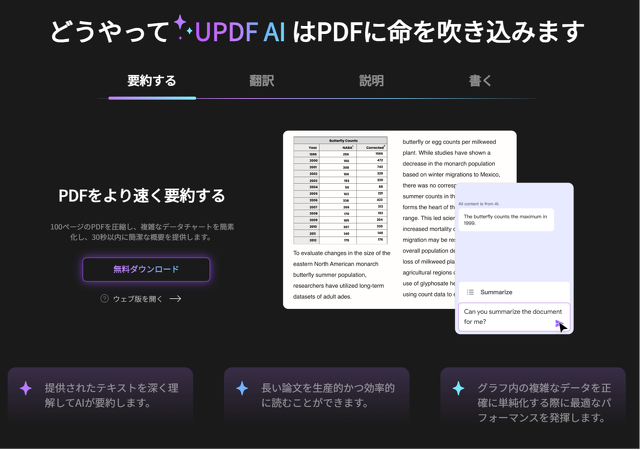Viewport: 640px width, 450px height.
Task: Click the arrow icon beside ウェブ版を開く
Action: click(x=176, y=299)
